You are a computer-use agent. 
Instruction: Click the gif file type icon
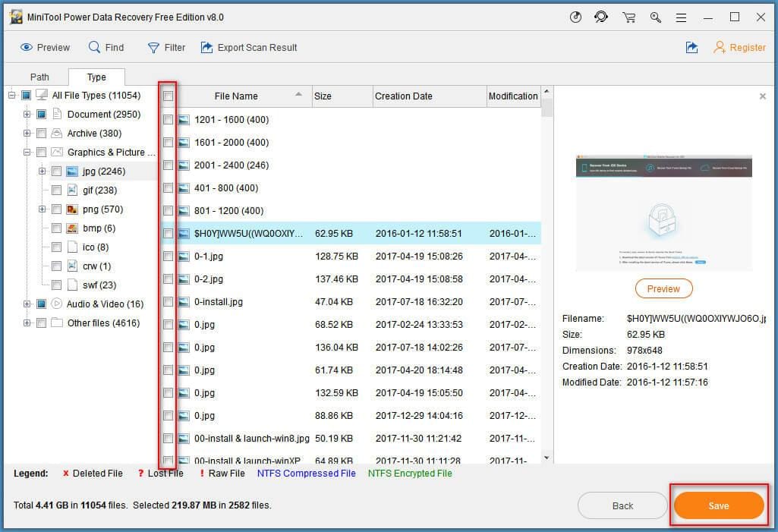point(72,190)
